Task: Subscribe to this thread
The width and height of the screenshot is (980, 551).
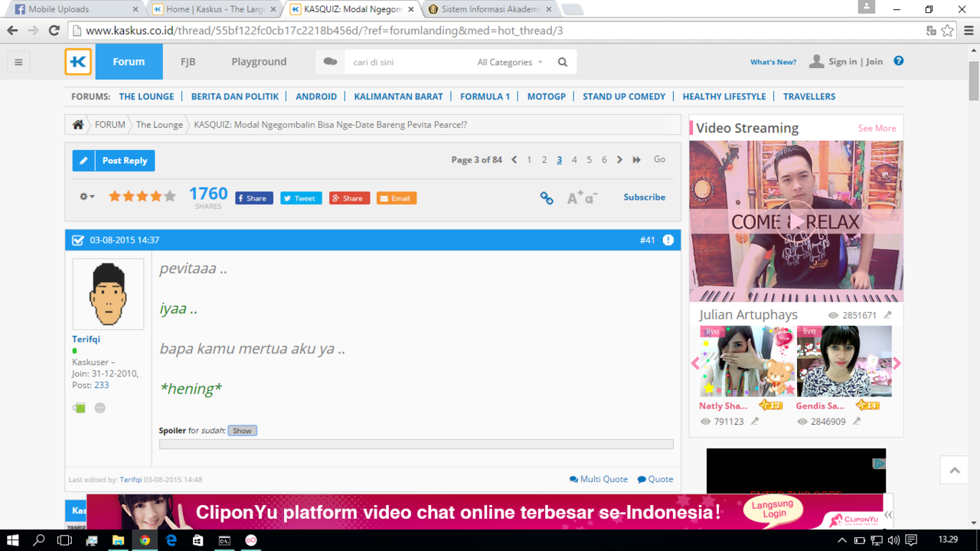Action: [x=645, y=197]
